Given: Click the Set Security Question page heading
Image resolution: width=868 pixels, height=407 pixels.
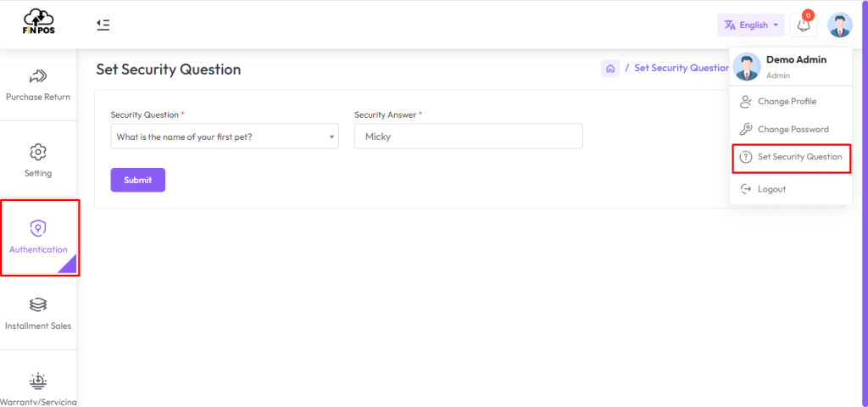Looking at the screenshot, I should pyautogui.click(x=169, y=70).
